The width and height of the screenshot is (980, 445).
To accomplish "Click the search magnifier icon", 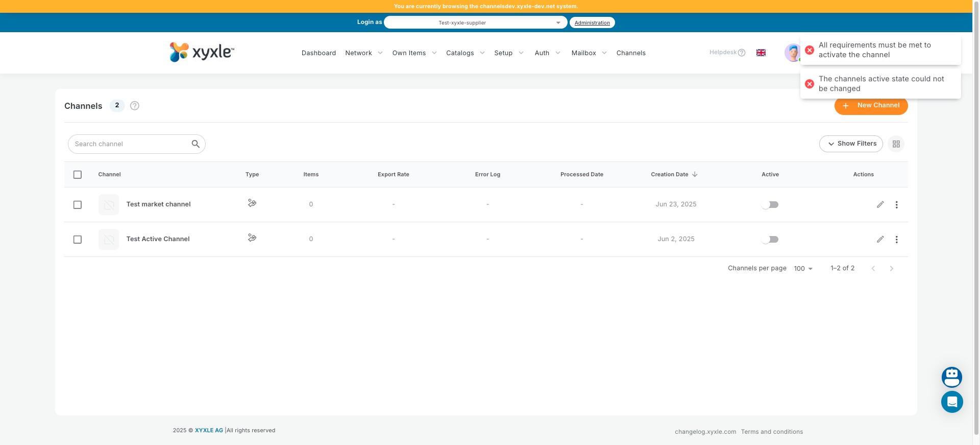I will point(195,144).
